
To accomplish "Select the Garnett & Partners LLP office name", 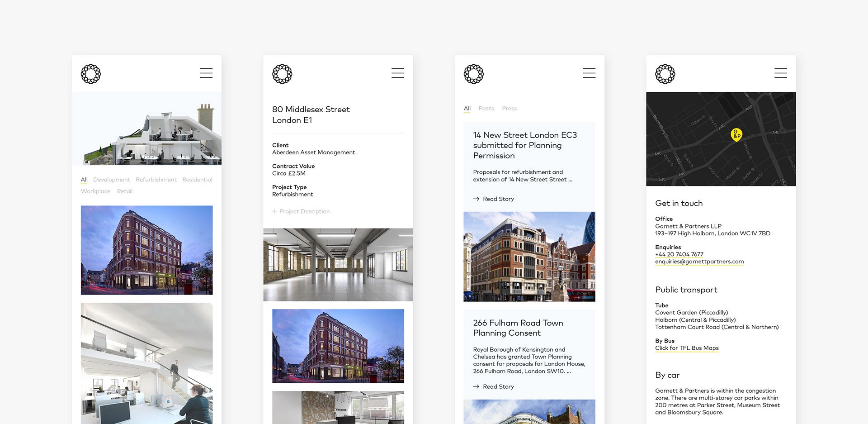I will [x=689, y=226].
